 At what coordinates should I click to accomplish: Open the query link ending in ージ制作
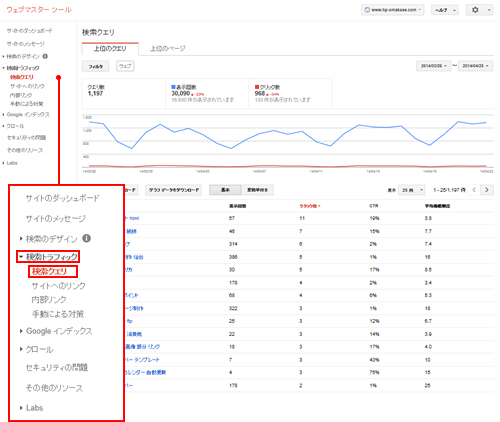click(134, 308)
